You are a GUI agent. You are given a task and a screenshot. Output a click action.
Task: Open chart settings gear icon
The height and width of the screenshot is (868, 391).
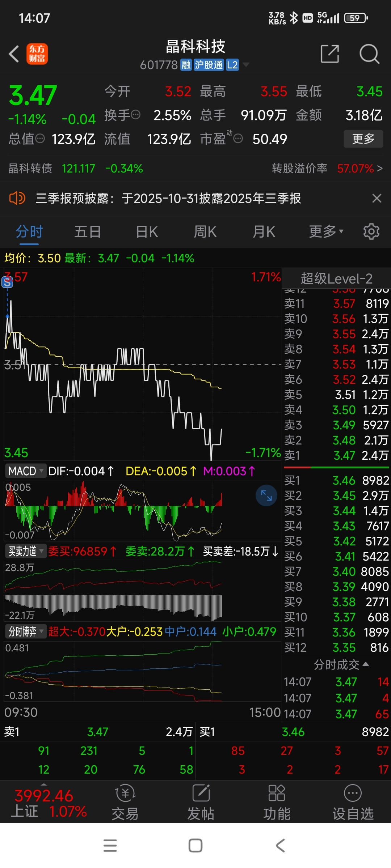click(371, 231)
